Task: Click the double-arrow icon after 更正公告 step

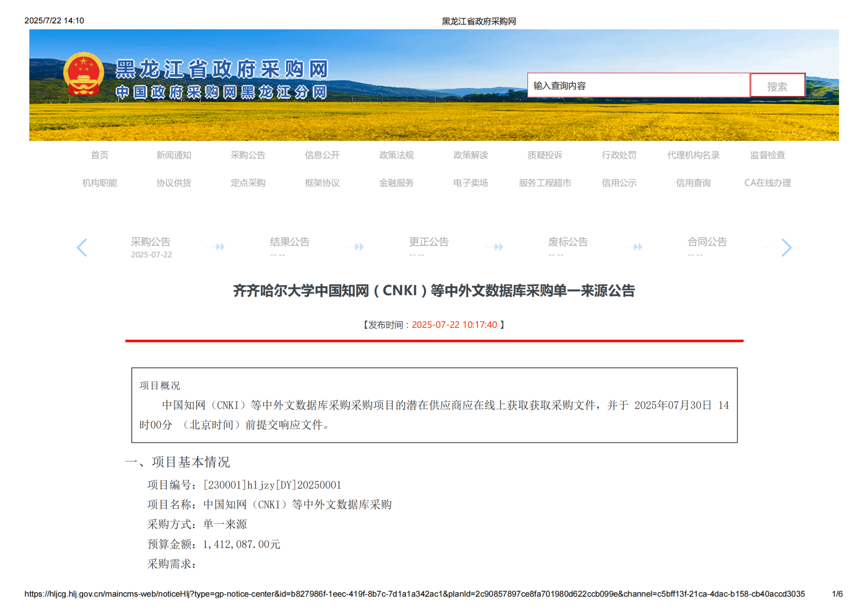Action: click(498, 247)
